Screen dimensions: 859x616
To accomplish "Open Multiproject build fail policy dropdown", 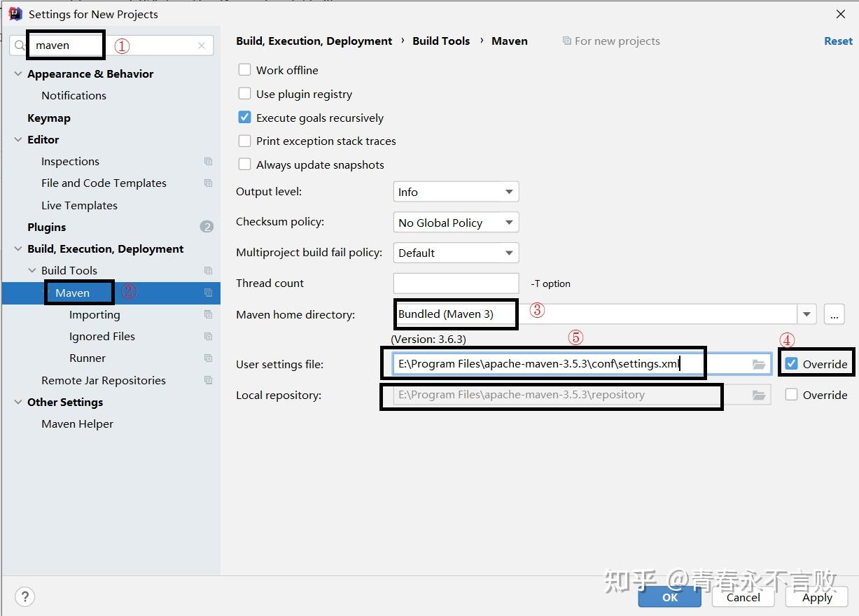I will (456, 253).
